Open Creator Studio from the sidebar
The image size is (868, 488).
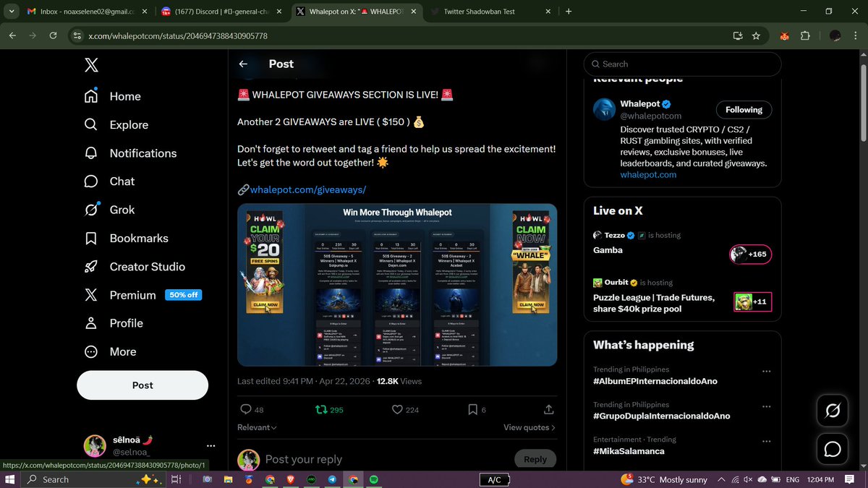pyautogui.click(x=135, y=266)
